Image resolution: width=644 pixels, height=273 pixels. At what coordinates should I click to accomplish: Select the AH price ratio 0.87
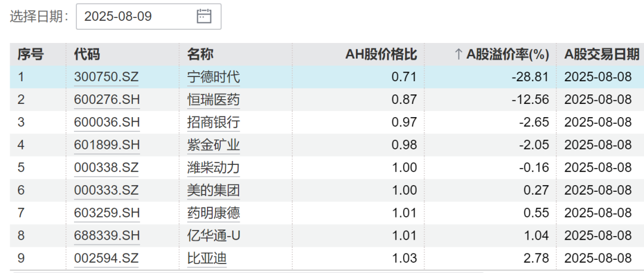[x=404, y=100]
